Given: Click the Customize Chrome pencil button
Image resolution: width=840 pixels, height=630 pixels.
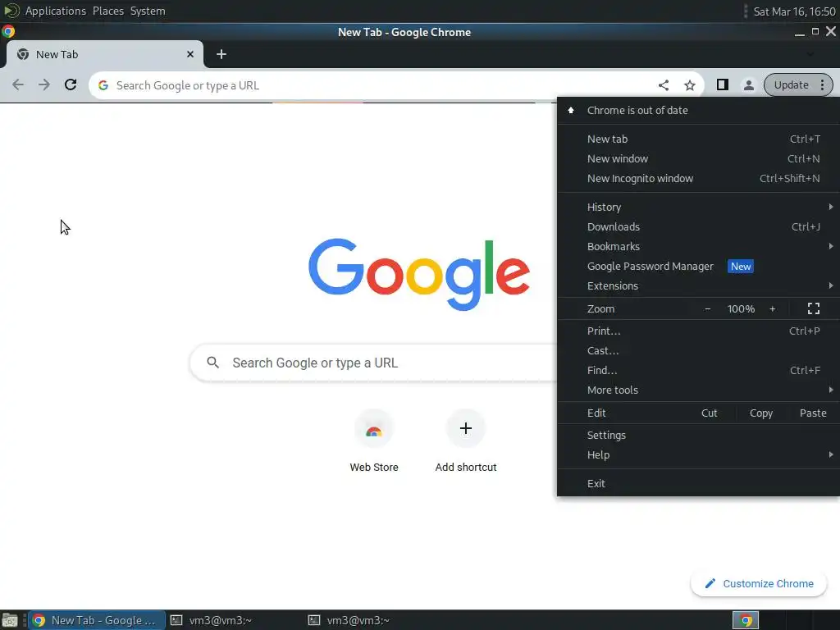Looking at the screenshot, I should coord(759,583).
